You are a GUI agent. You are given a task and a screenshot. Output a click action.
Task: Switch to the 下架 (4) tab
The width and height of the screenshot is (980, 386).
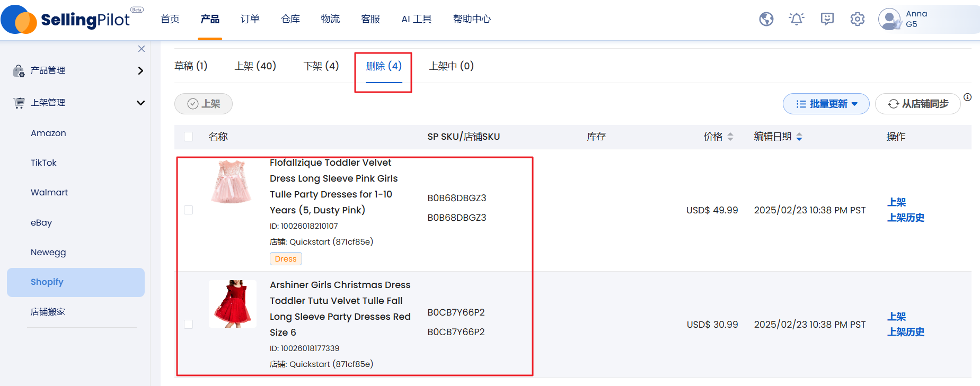tap(321, 66)
